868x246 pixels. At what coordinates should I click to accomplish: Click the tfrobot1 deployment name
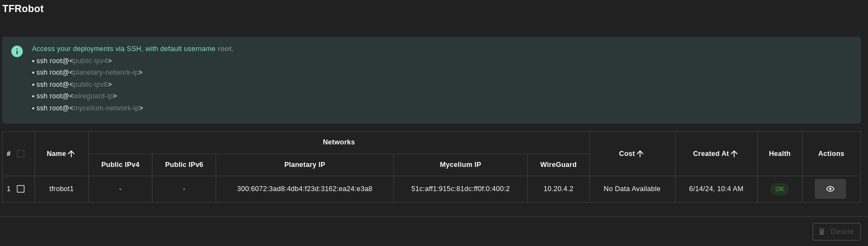point(61,189)
